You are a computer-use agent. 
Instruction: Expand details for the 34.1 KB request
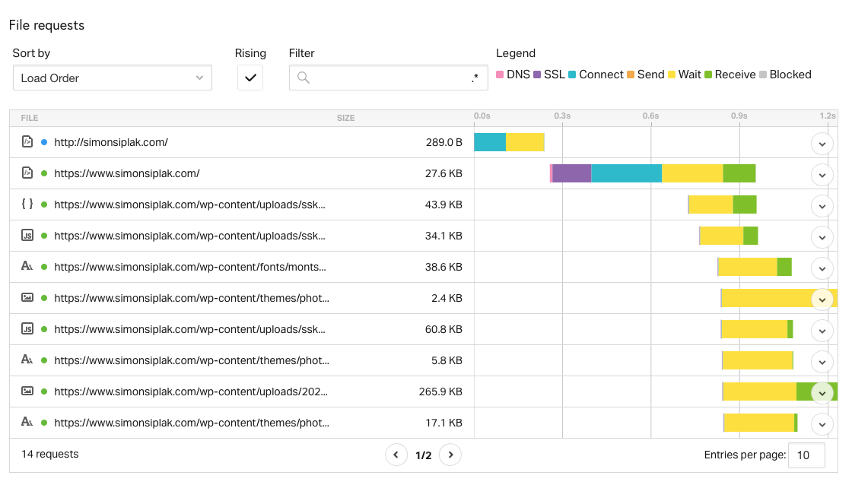pos(822,237)
